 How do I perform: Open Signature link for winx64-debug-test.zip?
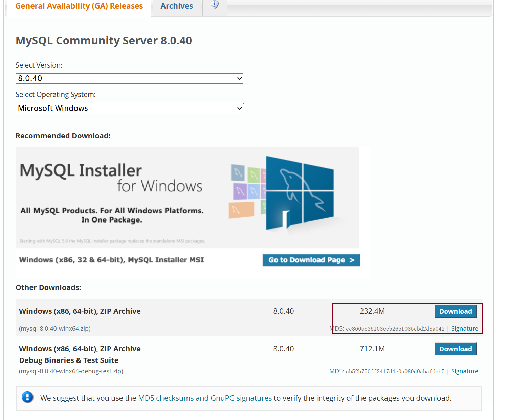click(x=464, y=371)
